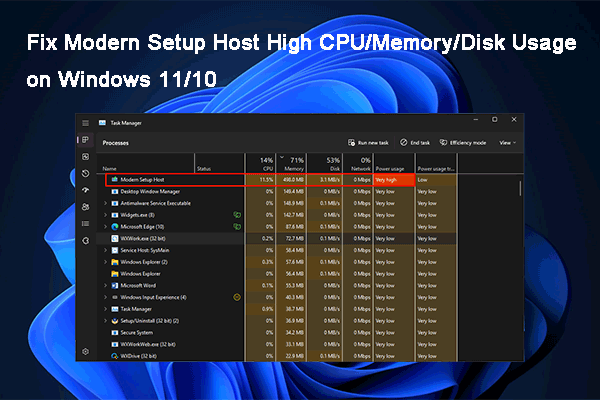Open the View dropdown menu
600x400 pixels.
coord(507,143)
